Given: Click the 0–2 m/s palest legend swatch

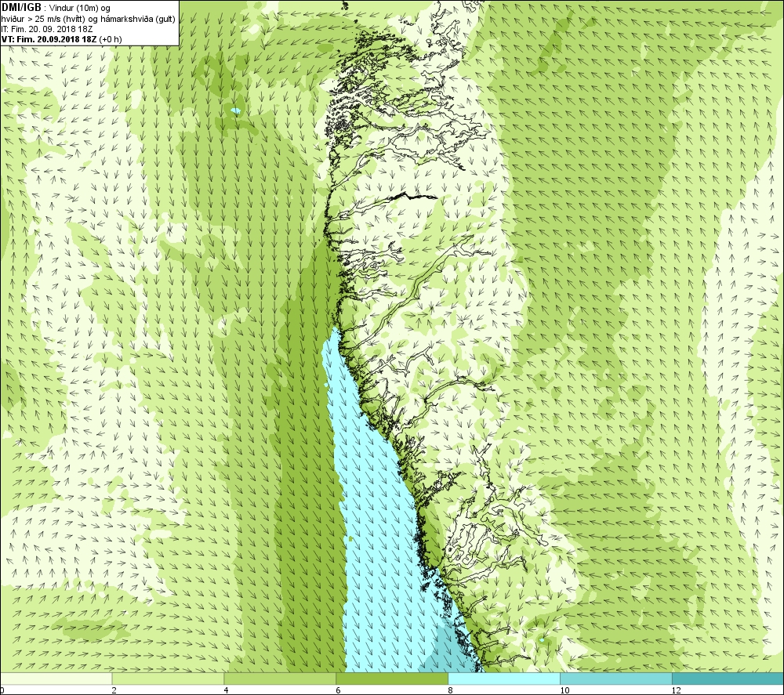Looking at the screenshot, I should [x=56, y=679].
